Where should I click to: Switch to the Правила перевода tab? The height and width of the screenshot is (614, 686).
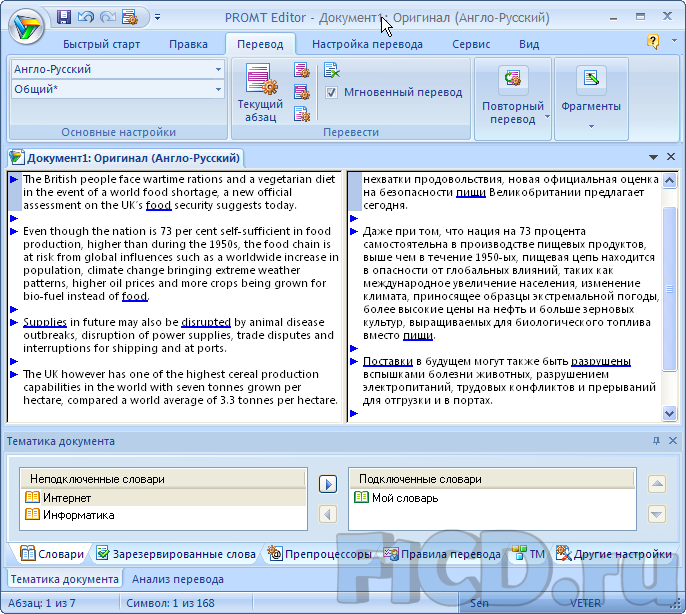442,554
